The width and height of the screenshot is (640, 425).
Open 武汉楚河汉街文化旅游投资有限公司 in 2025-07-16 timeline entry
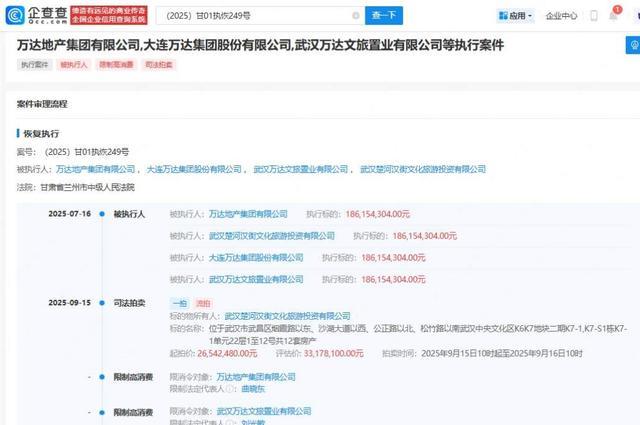[x=272, y=236]
